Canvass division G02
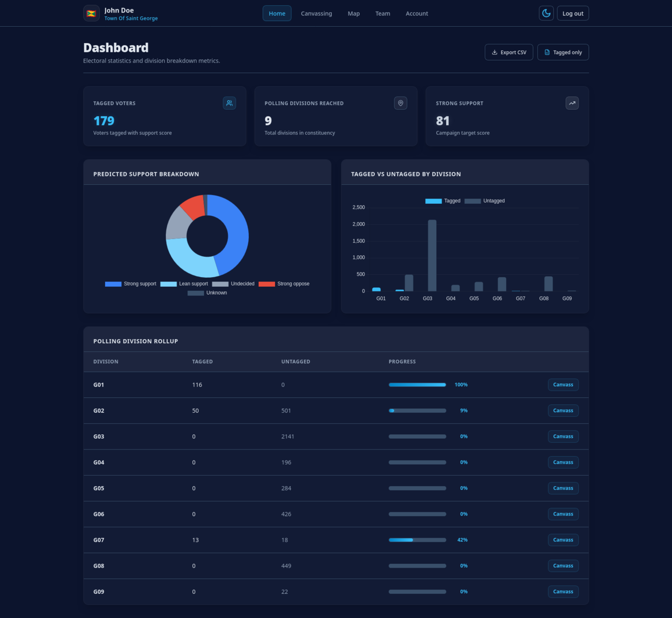672x618 pixels. pos(563,411)
